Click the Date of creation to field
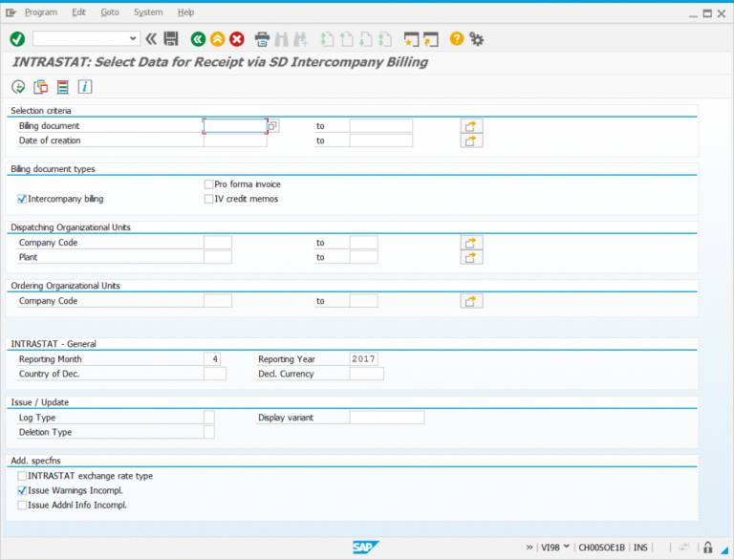This screenshot has width=734, height=560. 381,140
